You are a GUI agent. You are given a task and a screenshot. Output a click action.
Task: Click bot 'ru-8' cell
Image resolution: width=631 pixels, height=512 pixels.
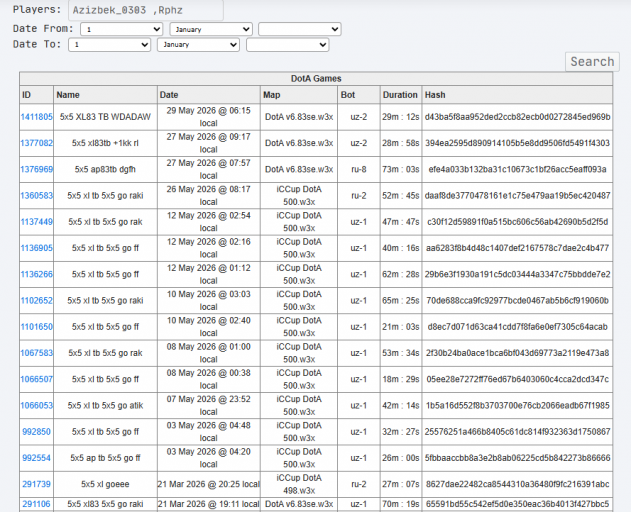359,169
